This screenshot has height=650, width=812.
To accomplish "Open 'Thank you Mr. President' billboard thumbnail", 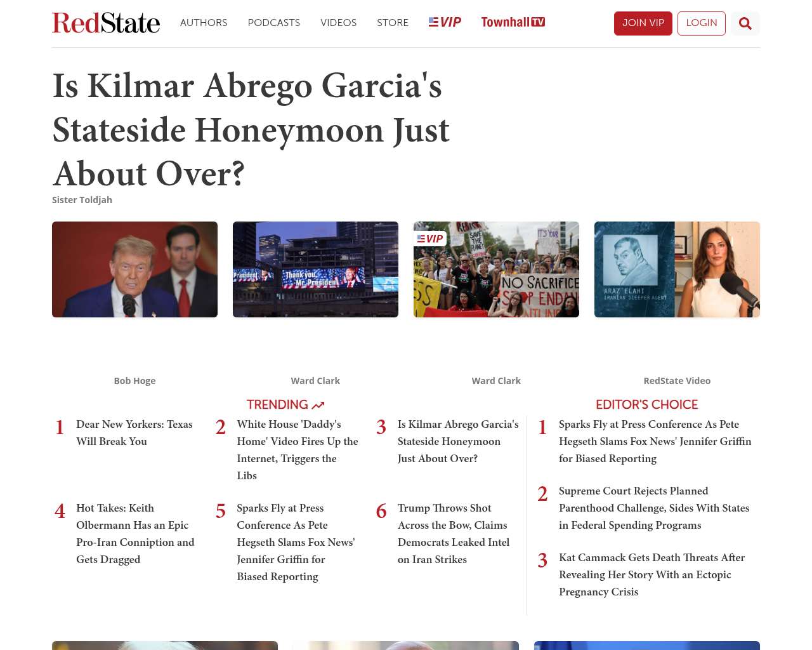I will click(315, 269).
